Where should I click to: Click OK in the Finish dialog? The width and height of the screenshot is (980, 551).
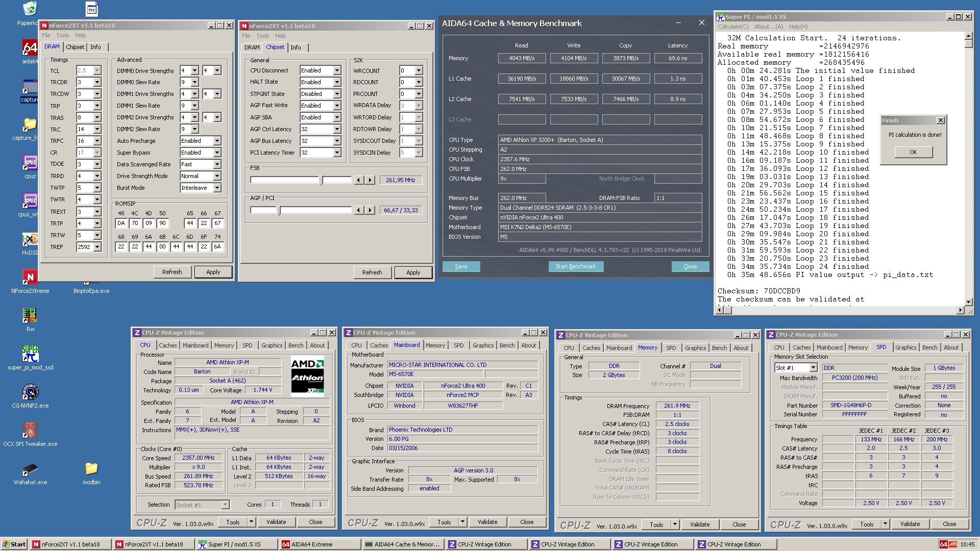point(913,152)
